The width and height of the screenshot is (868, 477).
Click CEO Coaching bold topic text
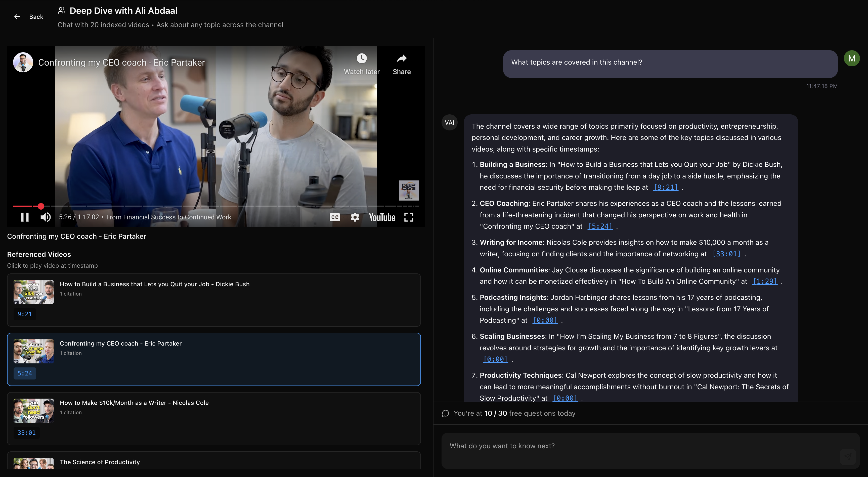click(x=504, y=204)
